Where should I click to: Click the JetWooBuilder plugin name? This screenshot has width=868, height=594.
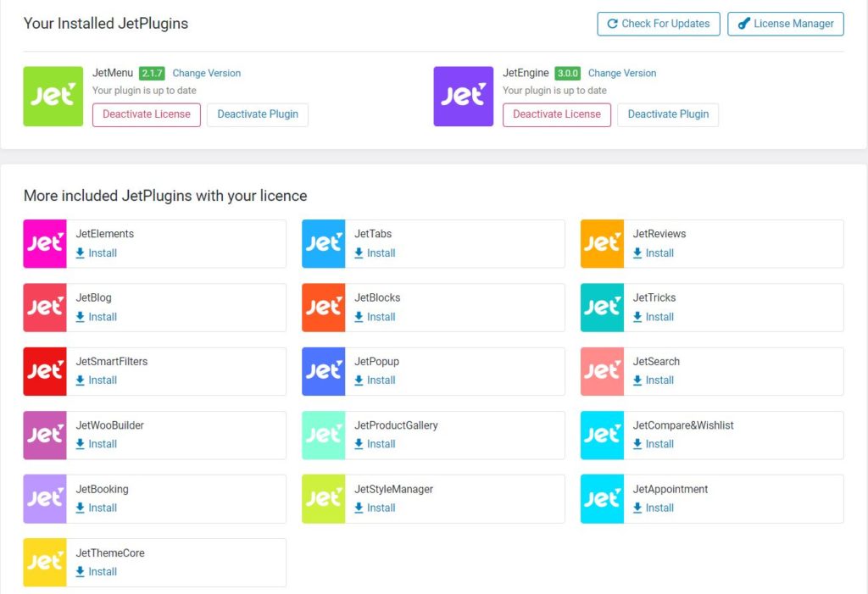tap(109, 425)
